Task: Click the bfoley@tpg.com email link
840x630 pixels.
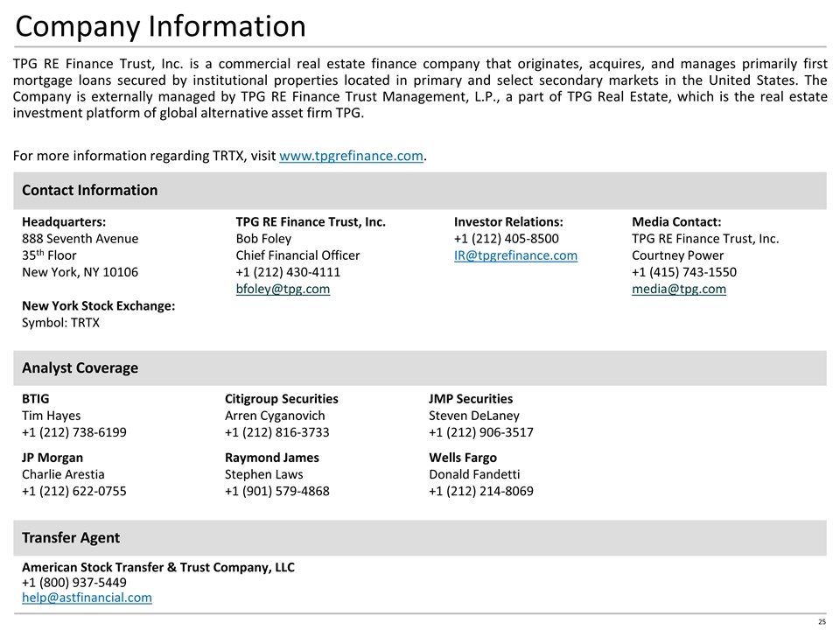Action: click(x=283, y=289)
